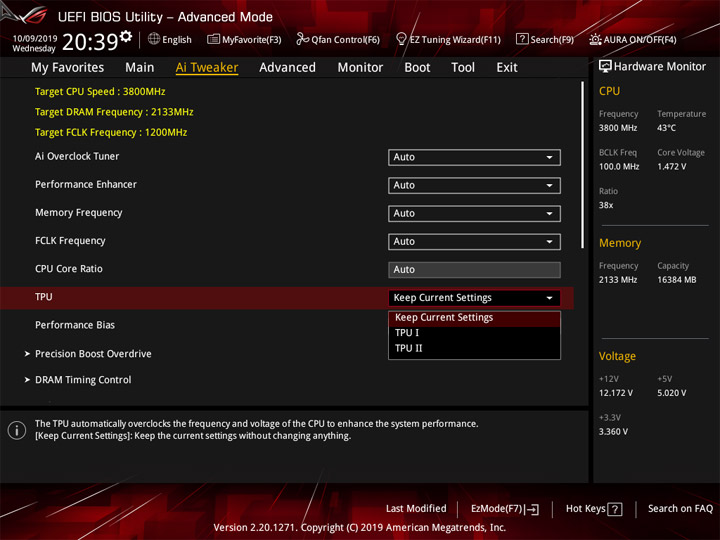The image size is (720, 540).
Task: Click the +3.3V 3.360 V reading
Action: click(x=613, y=432)
